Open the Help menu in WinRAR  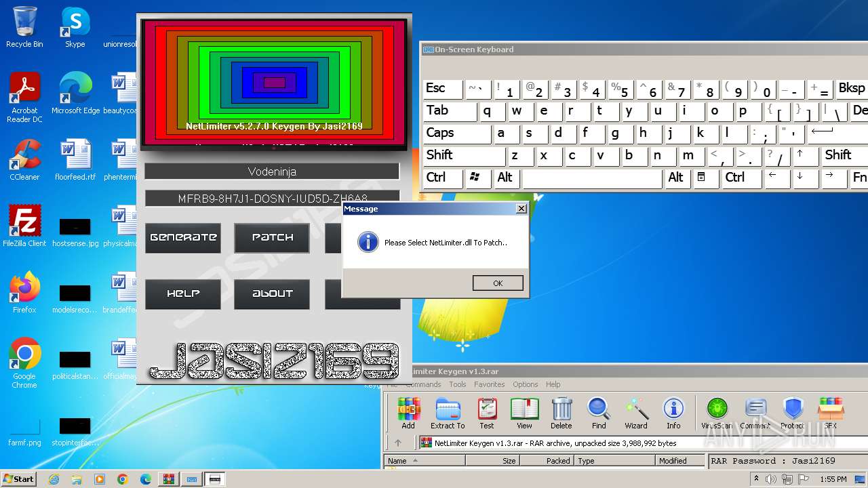click(x=553, y=384)
